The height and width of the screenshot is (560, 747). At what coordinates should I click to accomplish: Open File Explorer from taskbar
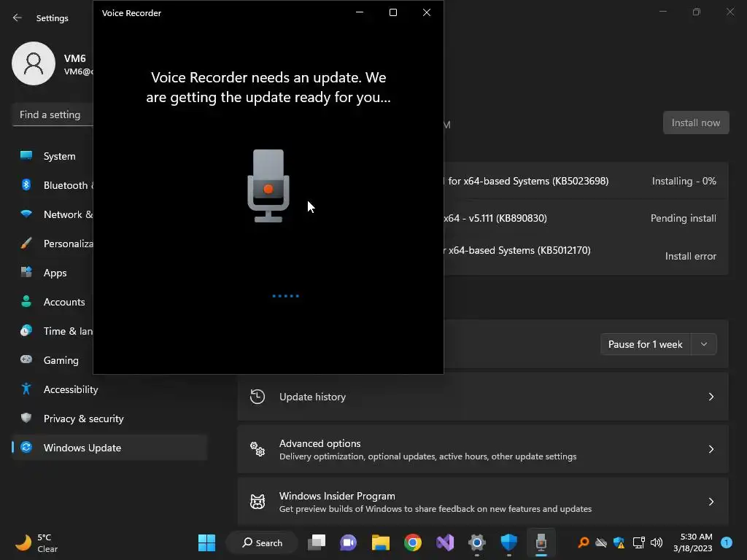(x=381, y=542)
